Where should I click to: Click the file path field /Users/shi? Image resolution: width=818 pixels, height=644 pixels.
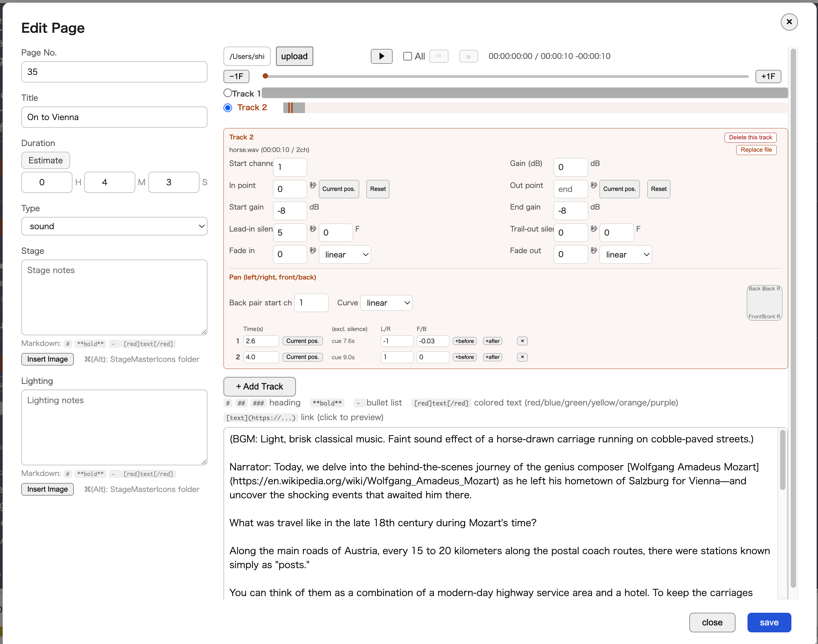click(x=247, y=56)
